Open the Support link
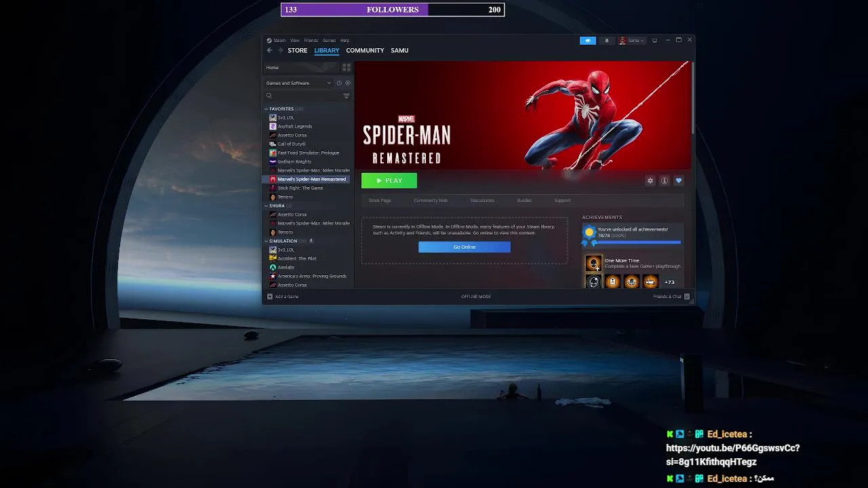Image resolution: width=868 pixels, height=488 pixels. [562, 200]
